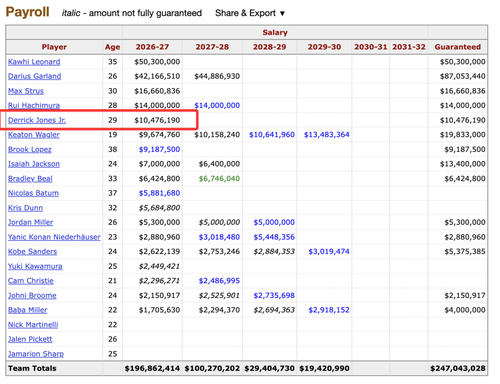Go to Yuki Kawamura page
This screenshot has width=500, height=384.
tap(35, 266)
